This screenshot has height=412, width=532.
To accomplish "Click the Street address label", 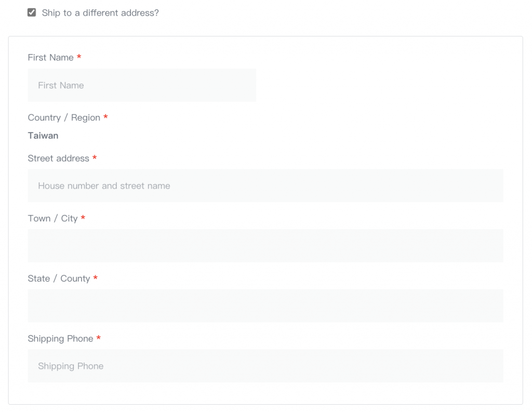I will (58, 158).
